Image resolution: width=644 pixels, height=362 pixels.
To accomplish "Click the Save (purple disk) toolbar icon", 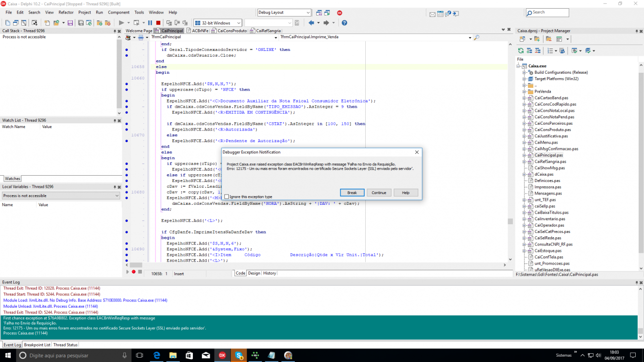I will [70, 23].
